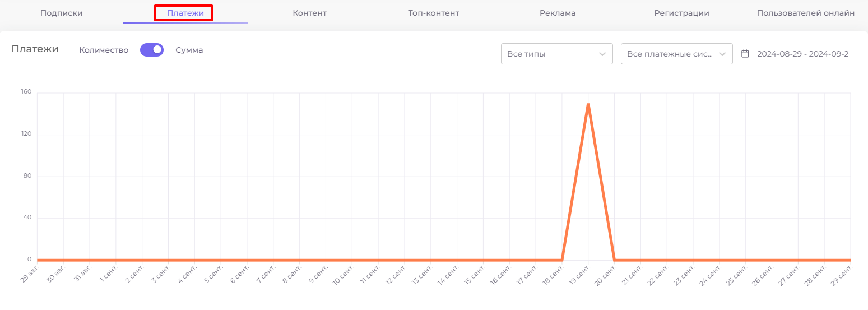Screen dimensions: 868x310
Task: Switch to the Подписки tab
Action: coord(62,13)
